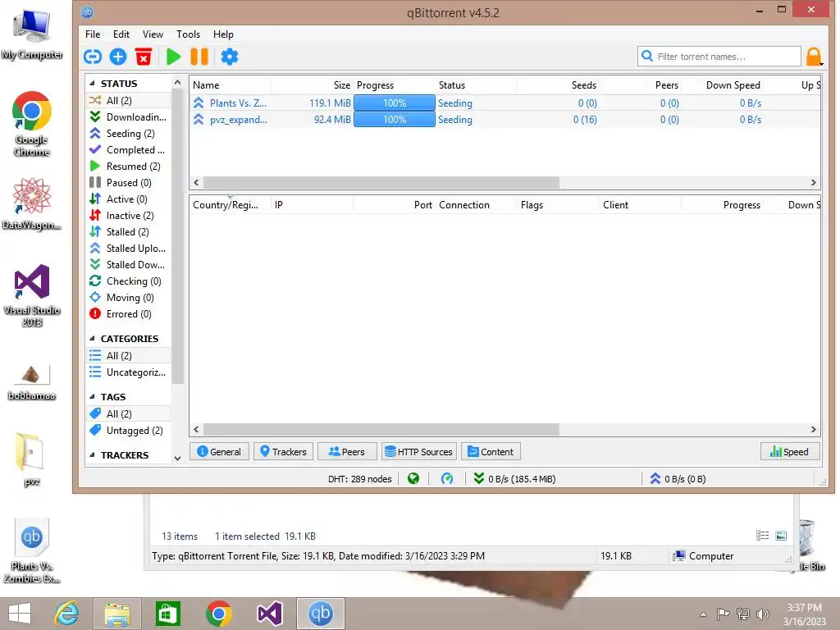Switch to the HTTP Sources tab

[419, 452]
